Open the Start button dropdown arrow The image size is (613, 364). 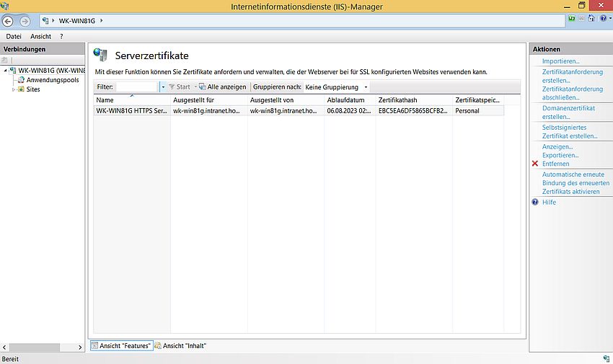(x=195, y=86)
